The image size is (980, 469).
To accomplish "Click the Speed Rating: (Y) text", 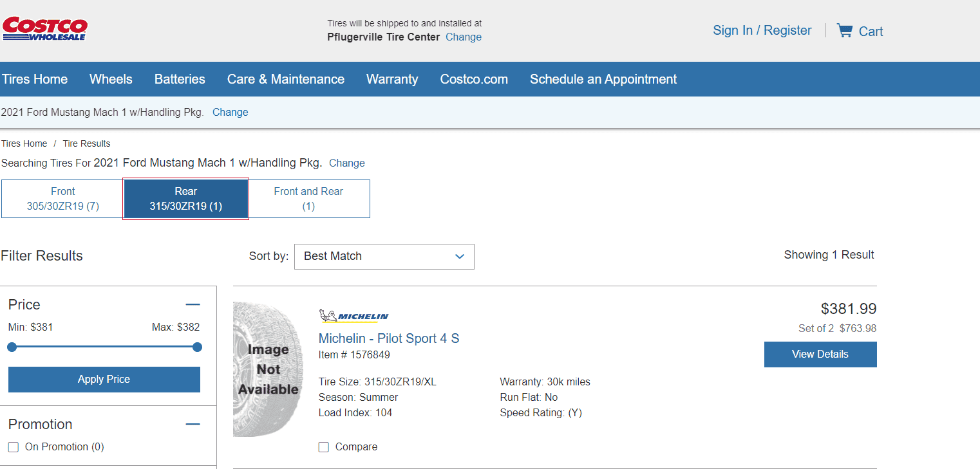I will (541, 413).
